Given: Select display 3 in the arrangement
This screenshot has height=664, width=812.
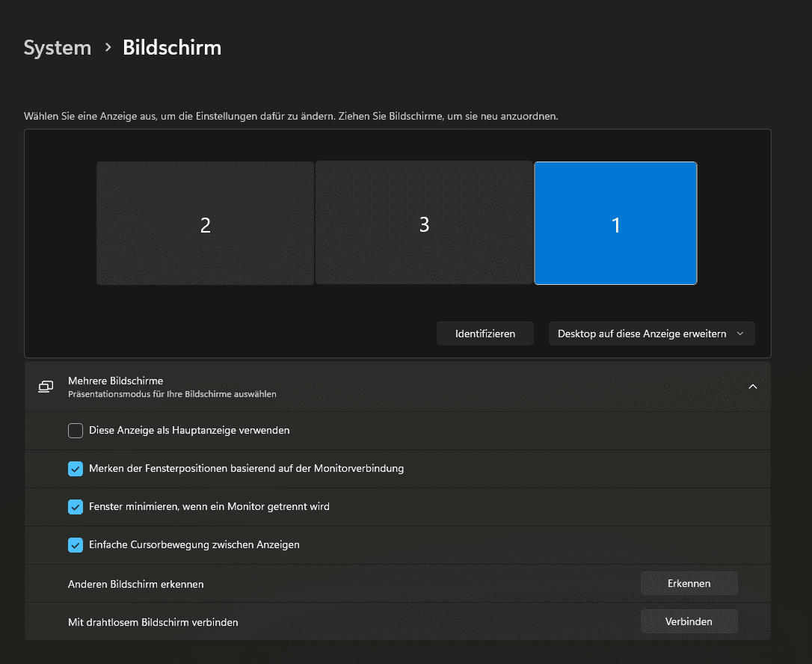Looking at the screenshot, I should pos(424,224).
